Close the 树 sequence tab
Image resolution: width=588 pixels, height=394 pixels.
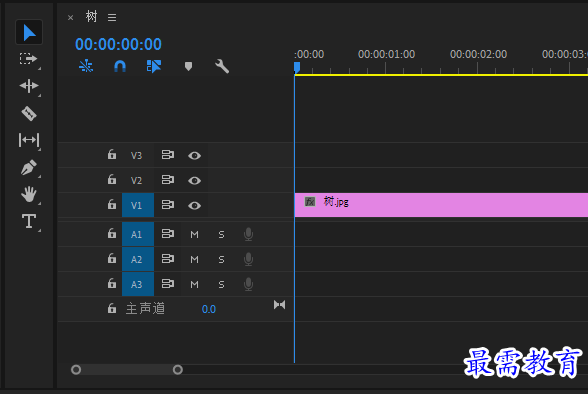[x=70, y=17]
